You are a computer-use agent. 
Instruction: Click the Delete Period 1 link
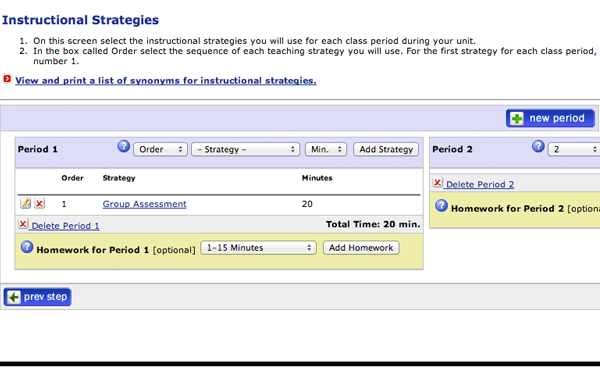click(65, 226)
